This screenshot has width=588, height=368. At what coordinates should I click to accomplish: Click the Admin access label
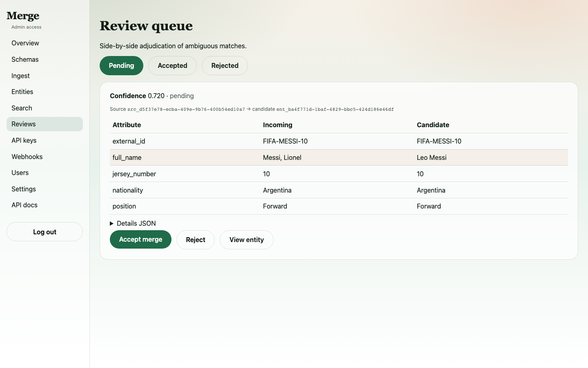27,27
